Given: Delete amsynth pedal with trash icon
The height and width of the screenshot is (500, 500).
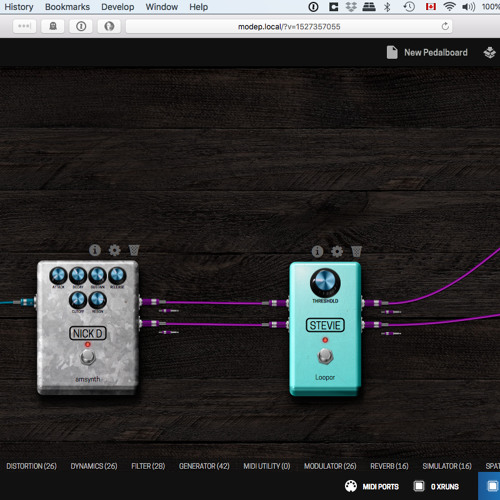Looking at the screenshot, I should click(x=134, y=250).
